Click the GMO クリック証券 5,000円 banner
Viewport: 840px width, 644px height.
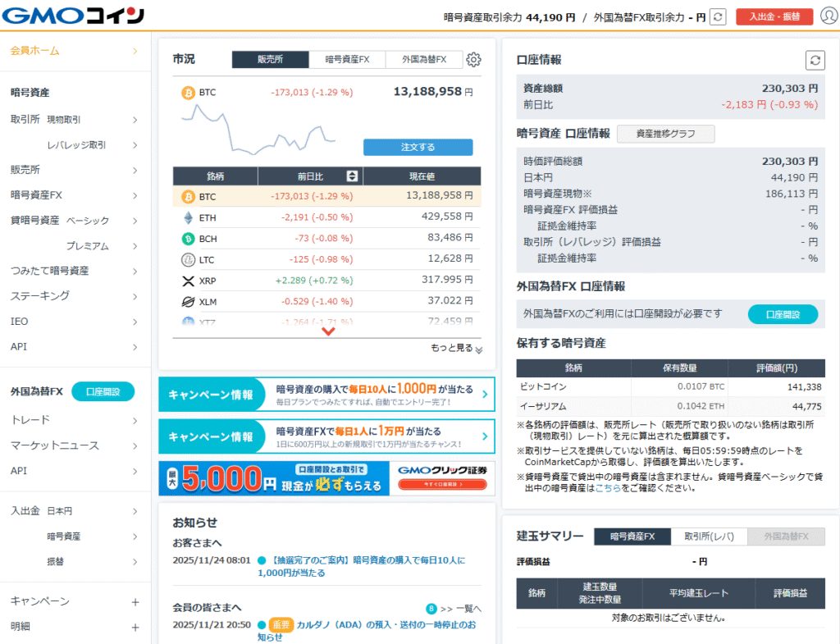pyautogui.click(x=326, y=479)
